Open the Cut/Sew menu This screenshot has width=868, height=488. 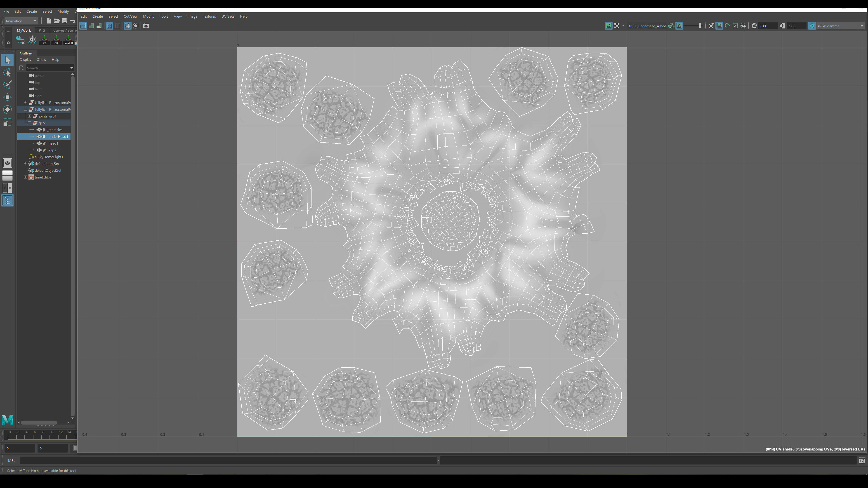point(130,16)
